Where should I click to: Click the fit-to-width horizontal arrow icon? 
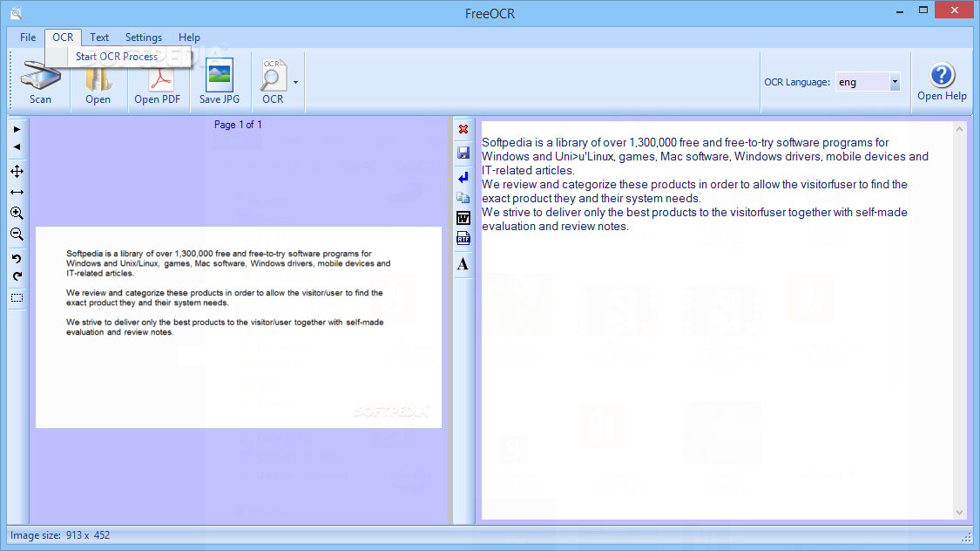click(x=17, y=192)
